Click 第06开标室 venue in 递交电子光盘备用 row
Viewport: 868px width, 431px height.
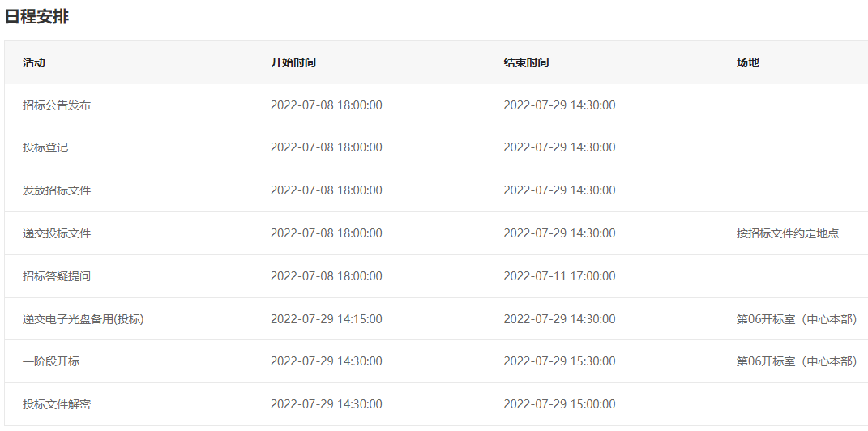pos(797,319)
